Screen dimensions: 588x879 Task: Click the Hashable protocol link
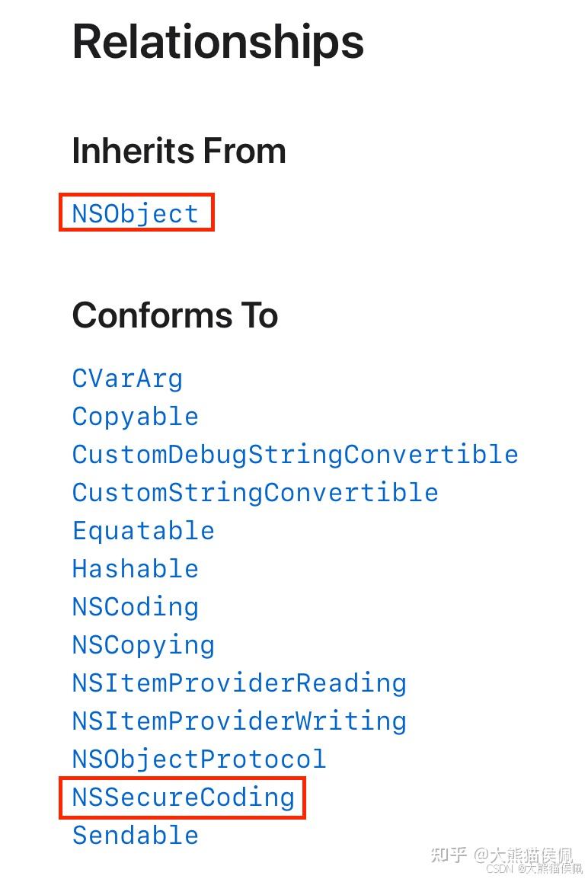[x=136, y=569]
